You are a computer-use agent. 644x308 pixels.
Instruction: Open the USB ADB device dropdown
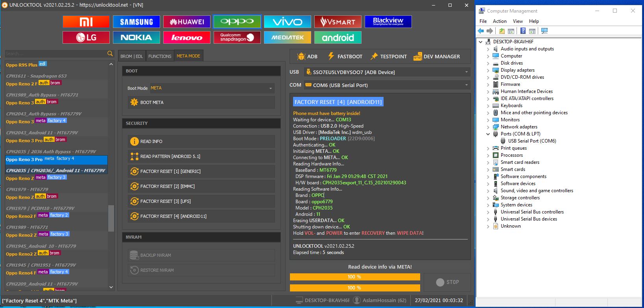(x=387, y=72)
